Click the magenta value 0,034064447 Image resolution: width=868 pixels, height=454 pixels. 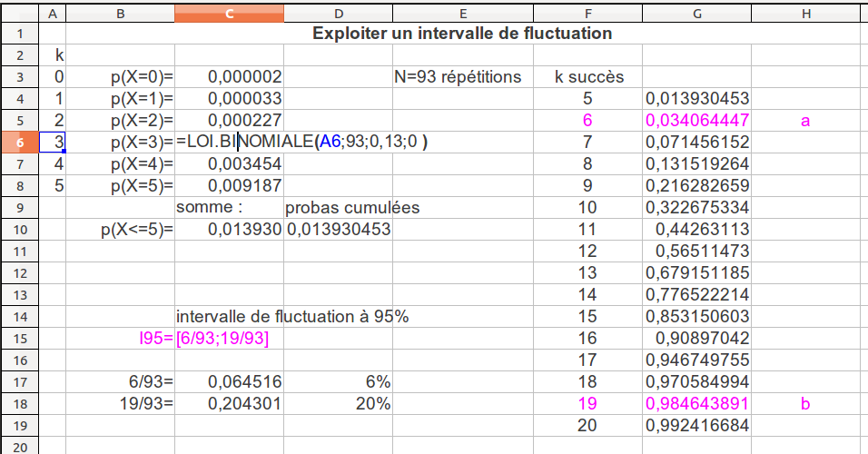coord(696,121)
